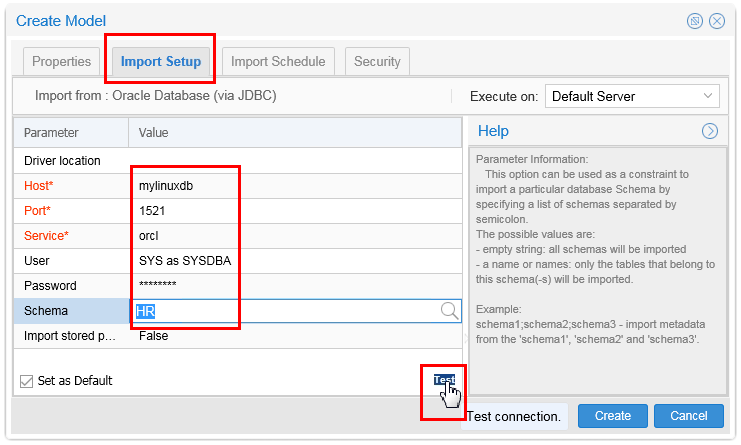Image resolution: width=741 pixels, height=445 pixels.
Task: Click the Schema search magnifier icon
Action: 450,311
